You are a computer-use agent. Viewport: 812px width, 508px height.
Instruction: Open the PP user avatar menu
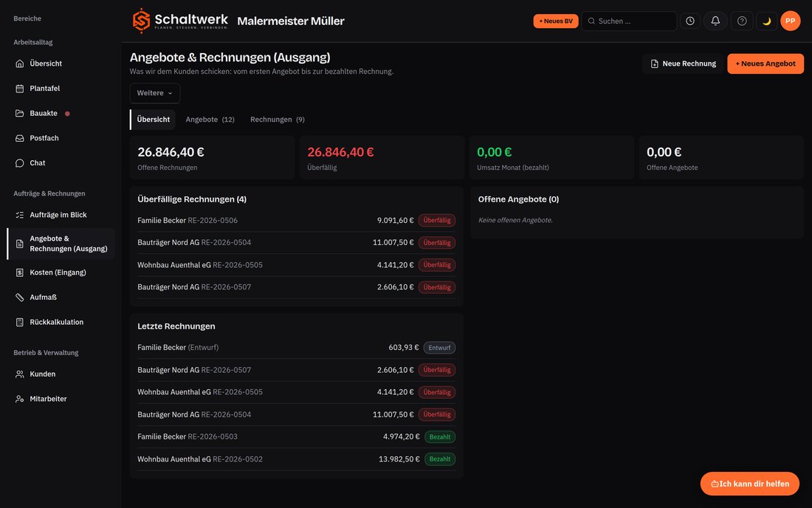click(x=791, y=21)
